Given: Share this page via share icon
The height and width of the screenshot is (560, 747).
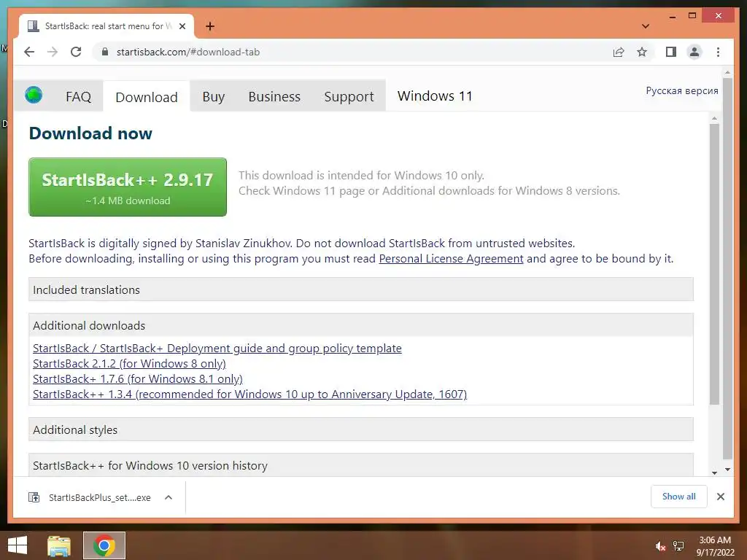Looking at the screenshot, I should pos(619,52).
